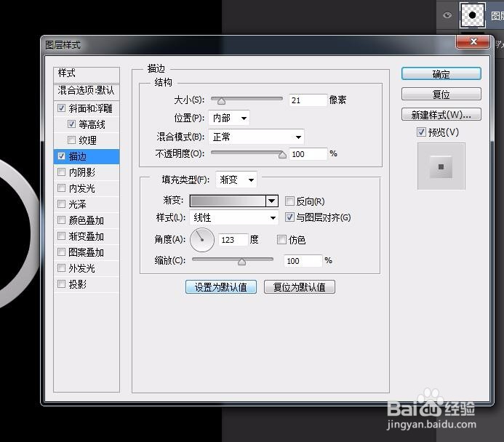Close the 图层样式 dialog
The width and height of the screenshot is (504, 442).
pos(473,41)
